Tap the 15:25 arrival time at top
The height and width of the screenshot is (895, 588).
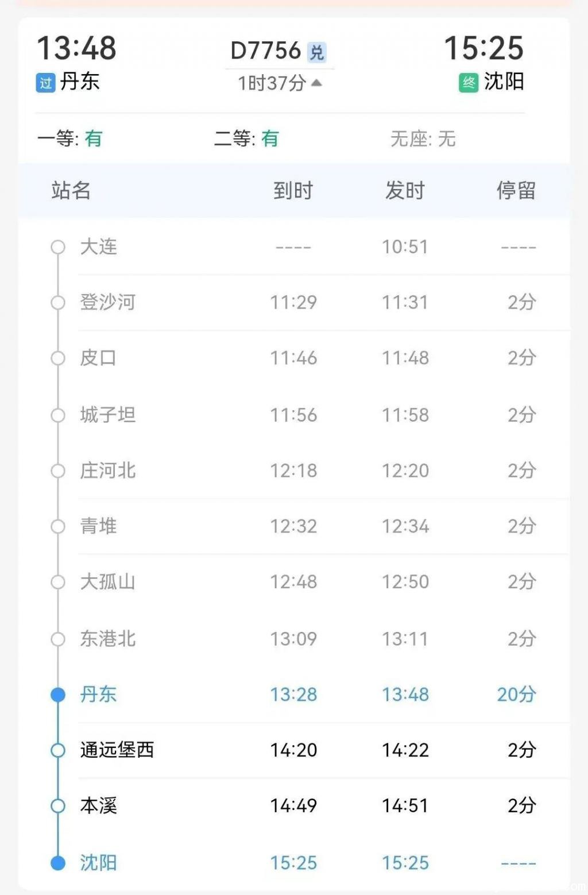(x=484, y=48)
